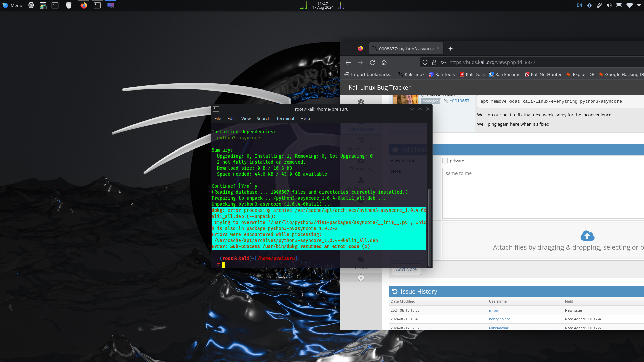Click the upload cloud attach icon

[587, 236]
